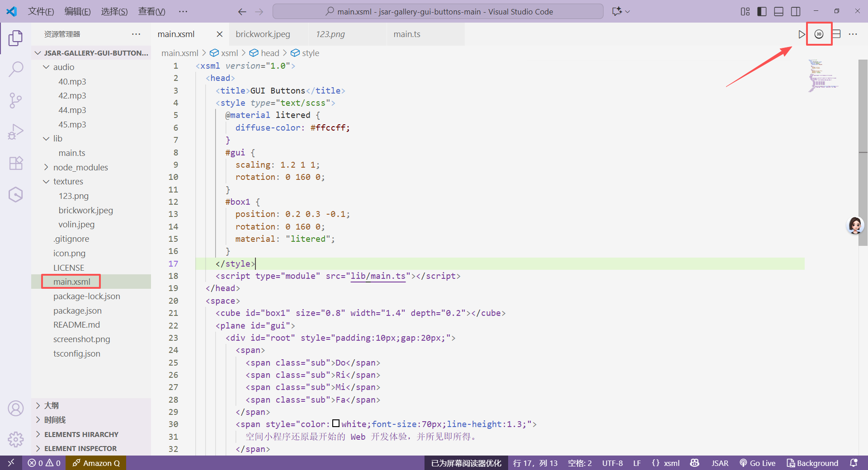Open package.json in the explorer
The image size is (868, 470).
(x=77, y=310)
